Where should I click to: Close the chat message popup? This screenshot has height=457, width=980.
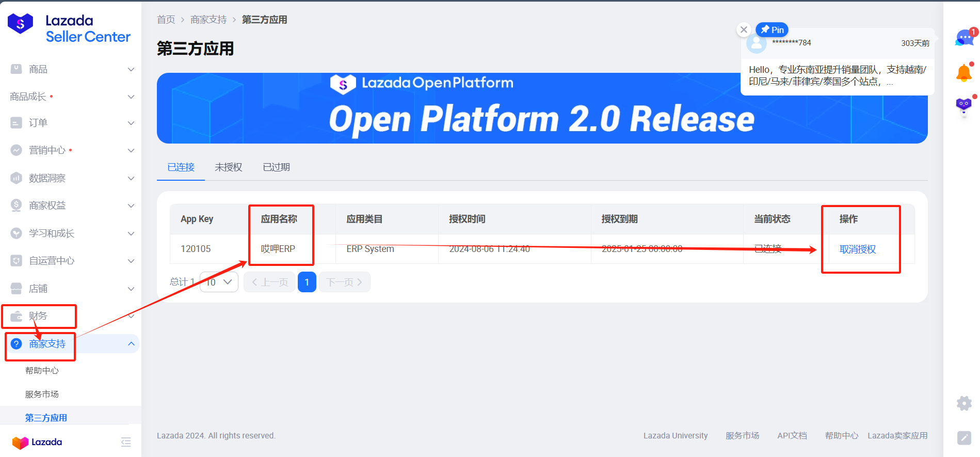(x=744, y=29)
